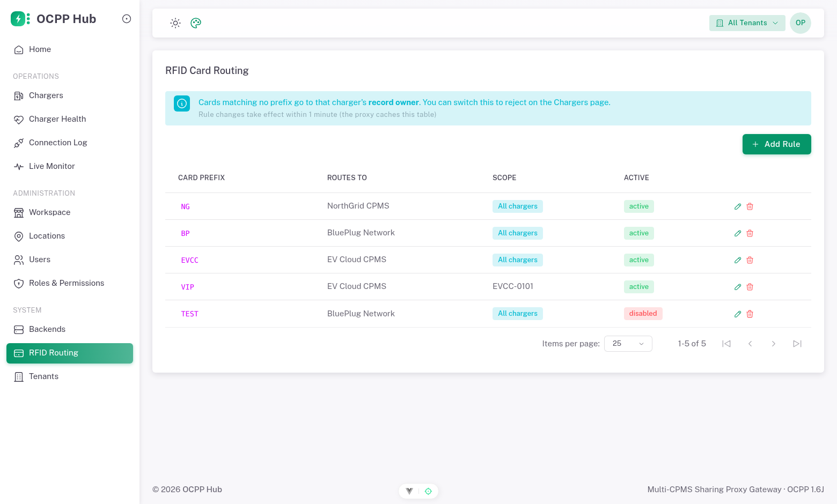Click the info icon in banner
The image size is (837, 504).
182,103
